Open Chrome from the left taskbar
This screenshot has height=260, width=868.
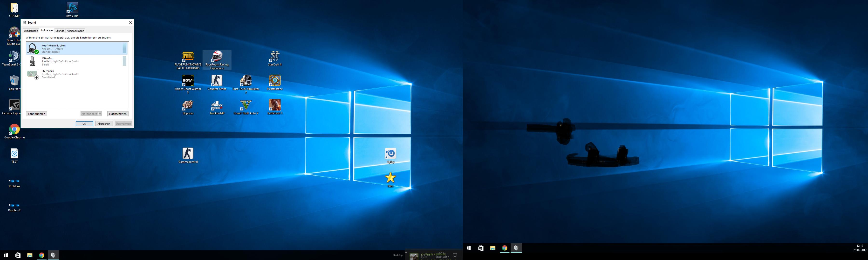[x=41, y=255]
